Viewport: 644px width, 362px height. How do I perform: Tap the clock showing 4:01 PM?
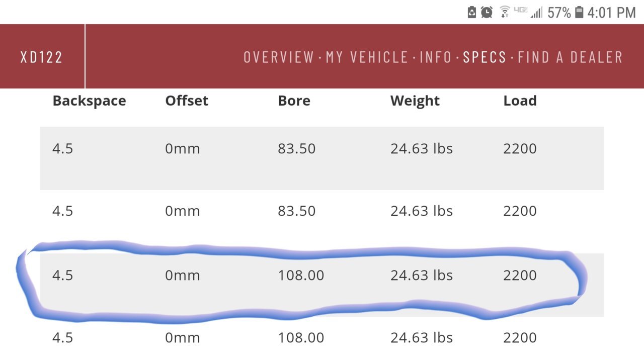click(x=612, y=13)
